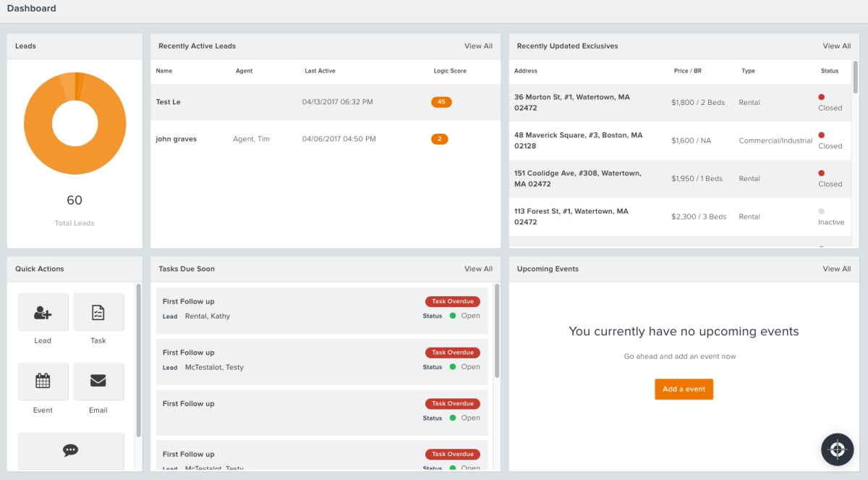View All recently updated exclusives
The height and width of the screenshot is (480, 868).
pos(836,46)
